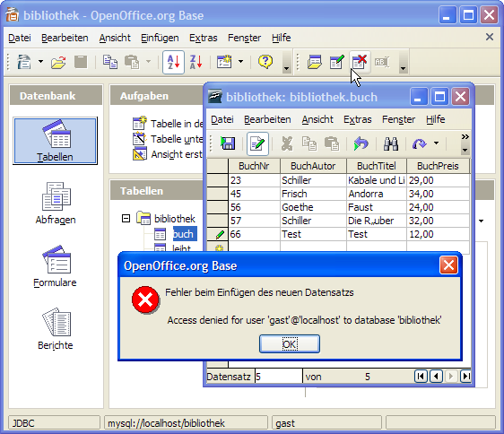The width and height of the screenshot is (504, 434).
Task: Click Undo data entry icon in buch window
Action: (x=361, y=143)
